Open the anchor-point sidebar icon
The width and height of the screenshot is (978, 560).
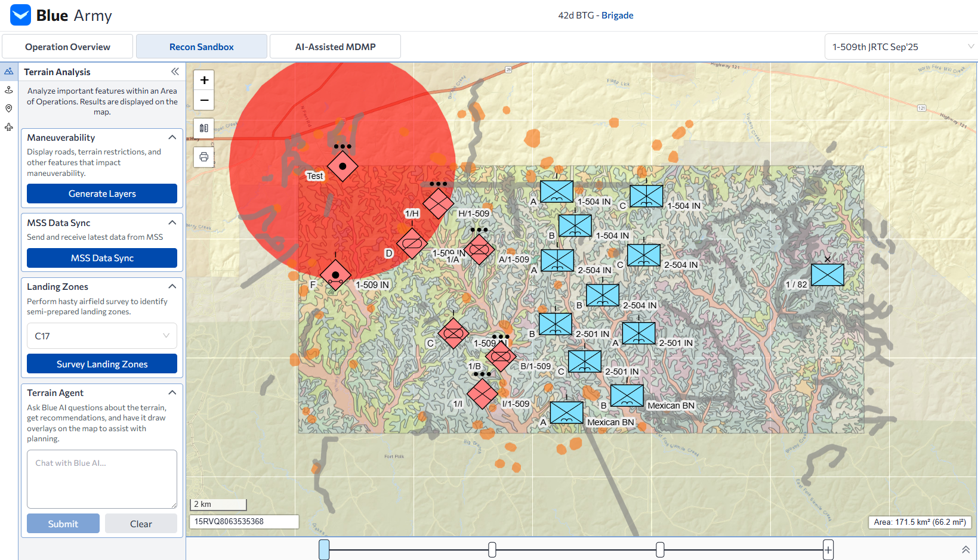(9, 90)
